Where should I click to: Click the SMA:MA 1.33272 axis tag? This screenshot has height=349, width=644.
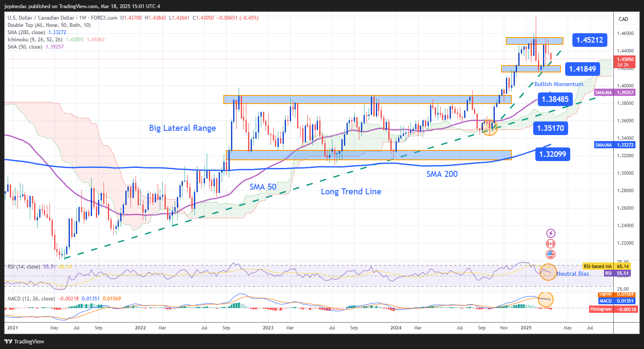point(615,145)
